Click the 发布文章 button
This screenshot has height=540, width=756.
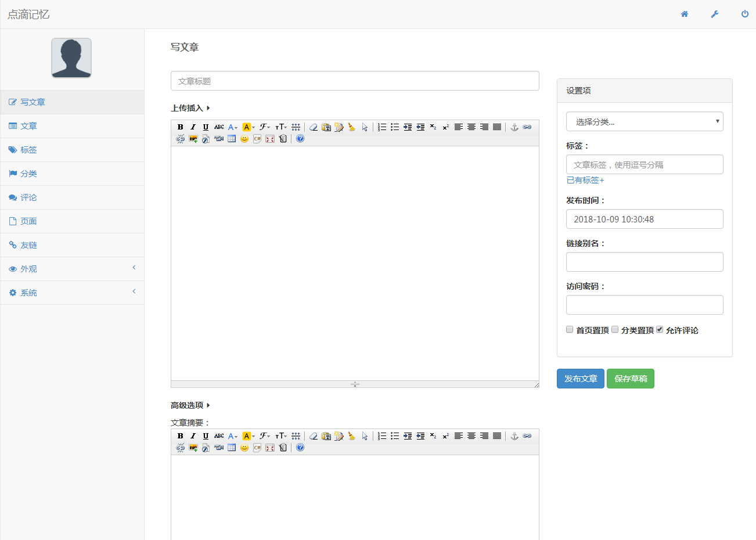580,379
